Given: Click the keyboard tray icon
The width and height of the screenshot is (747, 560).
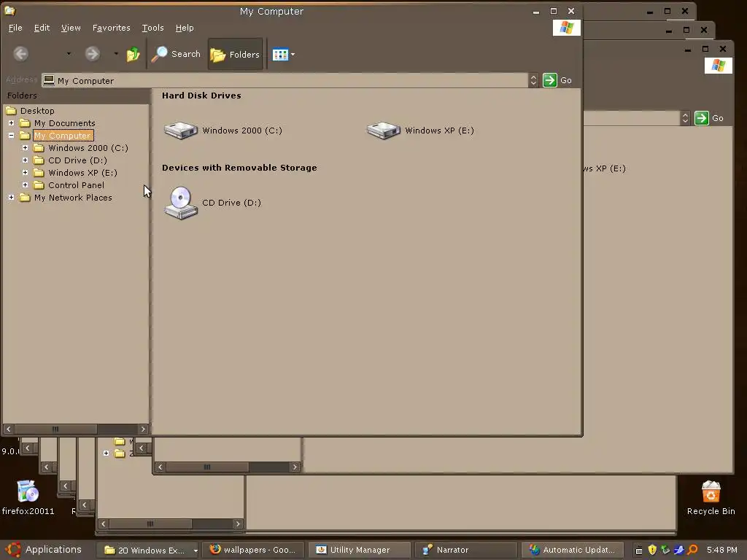Looking at the screenshot, I should [639, 551].
